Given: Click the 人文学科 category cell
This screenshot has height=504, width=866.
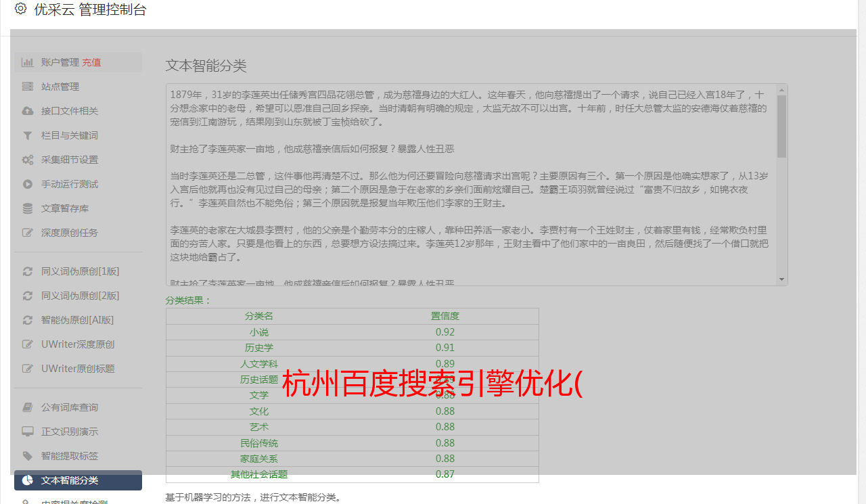Looking at the screenshot, I should [259, 364].
